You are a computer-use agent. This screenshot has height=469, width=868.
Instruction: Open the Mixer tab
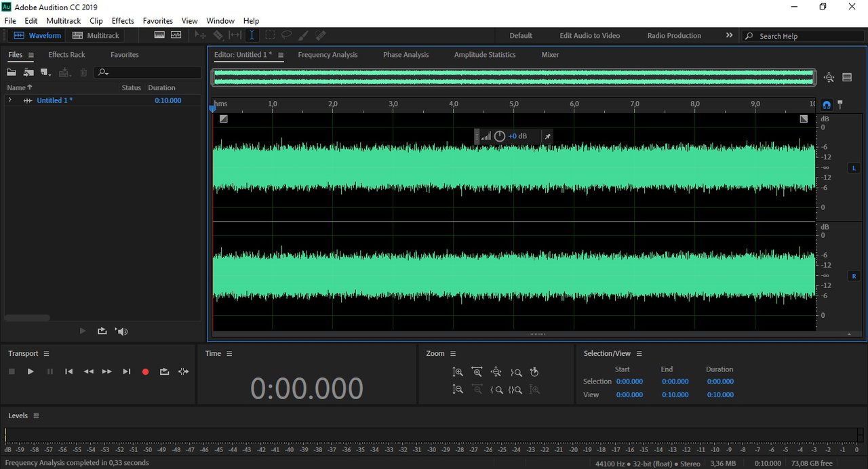550,55
